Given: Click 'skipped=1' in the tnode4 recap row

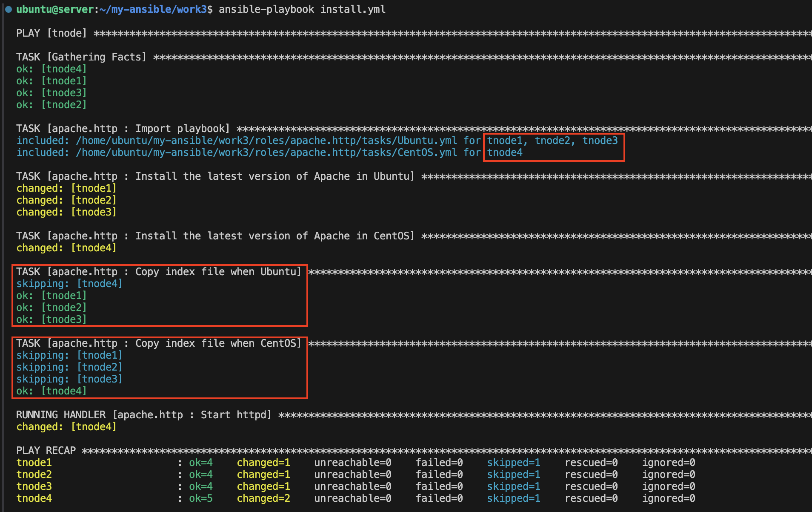Looking at the screenshot, I should [514, 498].
